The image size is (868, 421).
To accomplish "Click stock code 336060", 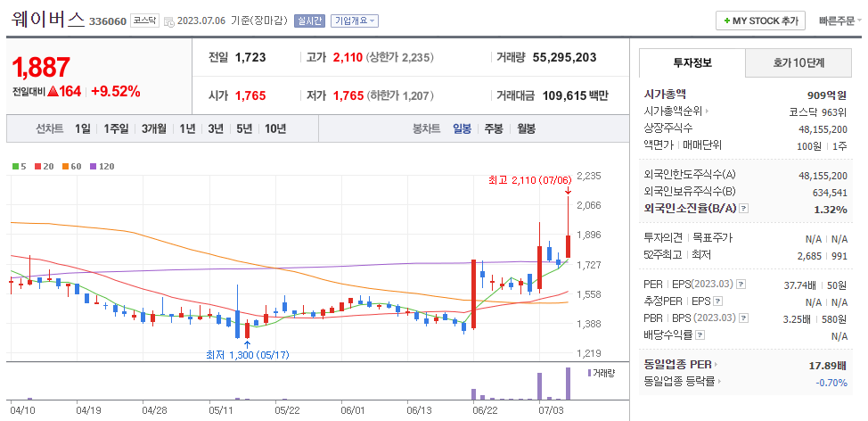I will click(x=108, y=22).
